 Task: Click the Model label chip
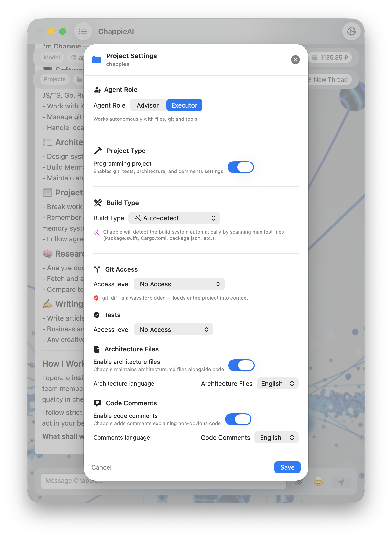point(52,57)
